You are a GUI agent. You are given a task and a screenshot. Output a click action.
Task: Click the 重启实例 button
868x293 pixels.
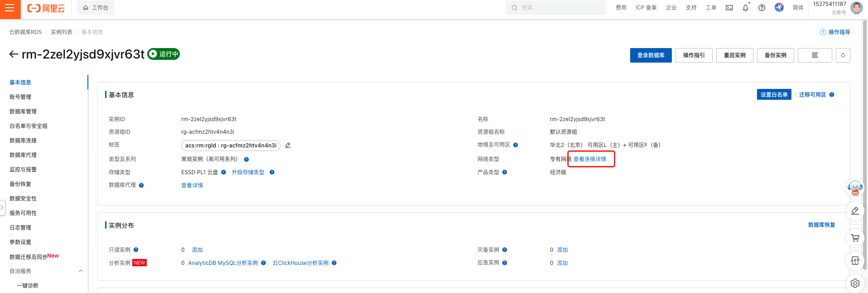click(x=734, y=55)
